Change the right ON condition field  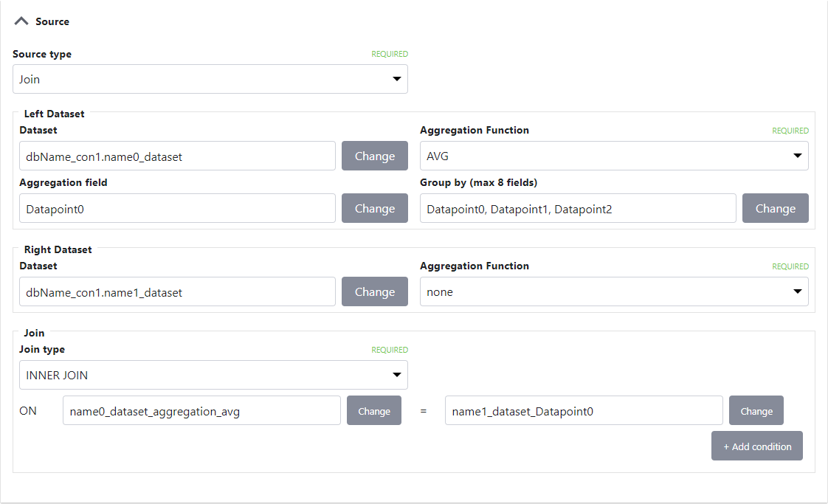click(x=756, y=411)
